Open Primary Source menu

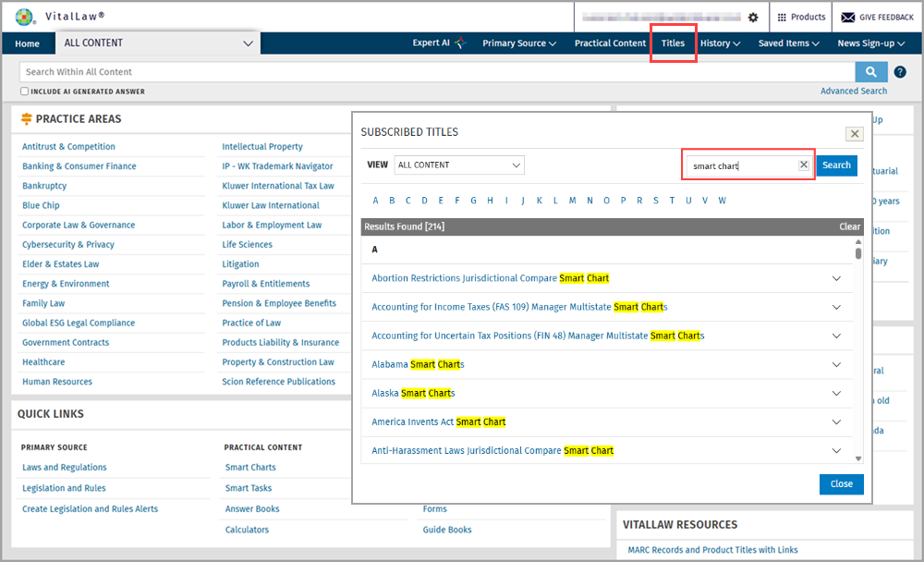(x=519, y=43)
